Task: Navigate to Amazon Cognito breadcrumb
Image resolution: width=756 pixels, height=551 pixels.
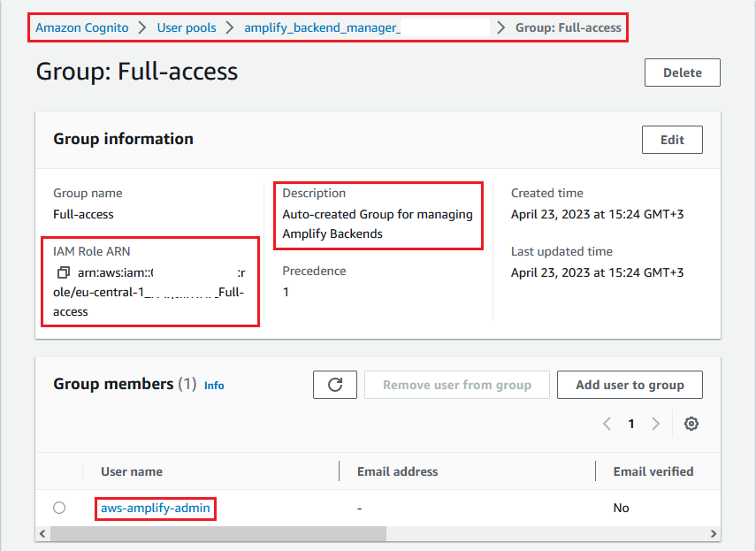Action: click(x=82, y=28)
